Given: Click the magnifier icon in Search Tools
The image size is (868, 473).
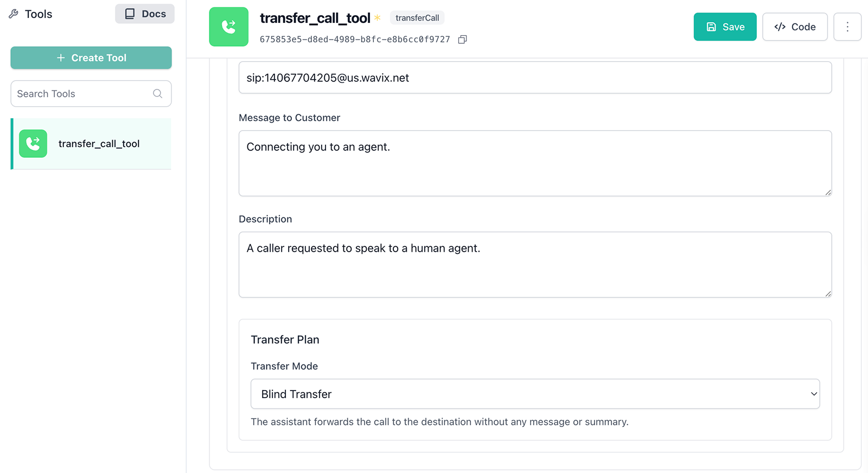Looking at the screenshot, I should (x=157, y=94).
